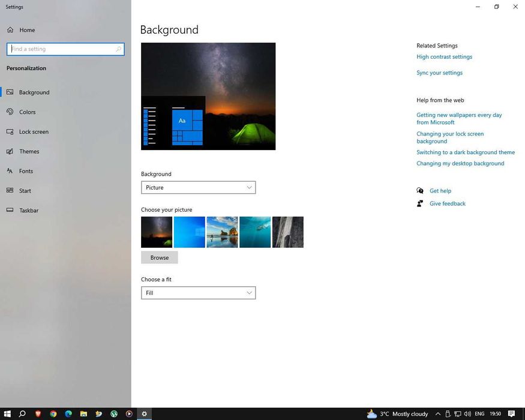Screen dimensions: 525x420
Task: Open the Action Center notifications icon
Action: pyautogui.click(x=511, y=414)
